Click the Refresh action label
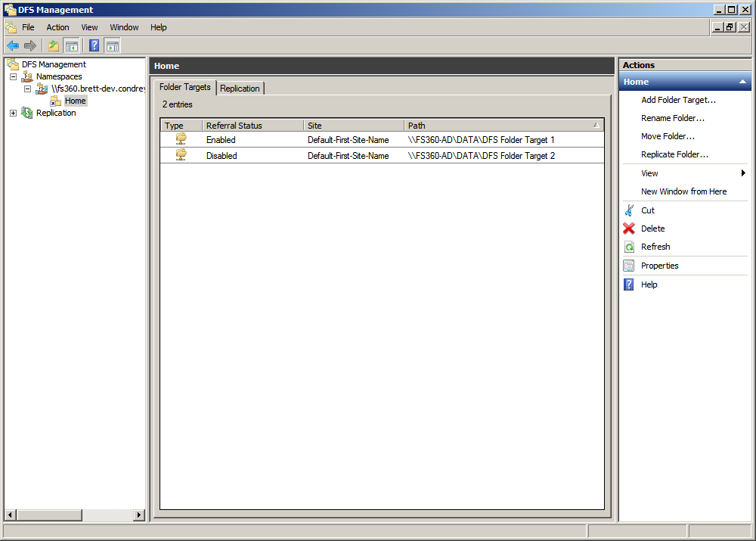Screen dimensions: 756x541 point(655,247)
